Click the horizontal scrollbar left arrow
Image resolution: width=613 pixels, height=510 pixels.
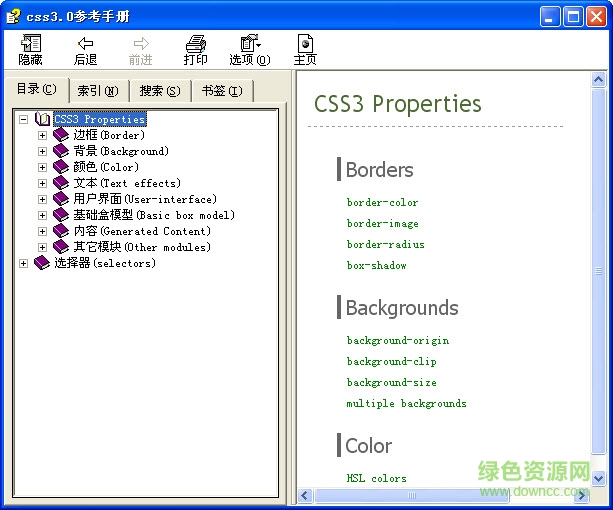[305, 496]
